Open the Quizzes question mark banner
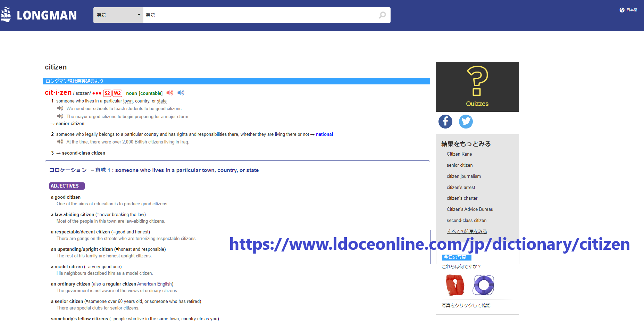The height and width of the screenshot is (322, 644). (x=477, y=87)
